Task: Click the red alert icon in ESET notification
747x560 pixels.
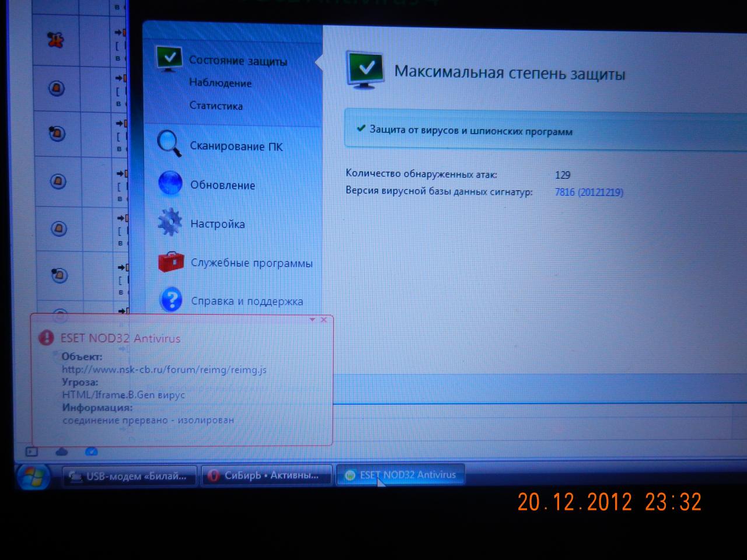Action: tap(46, 338)
